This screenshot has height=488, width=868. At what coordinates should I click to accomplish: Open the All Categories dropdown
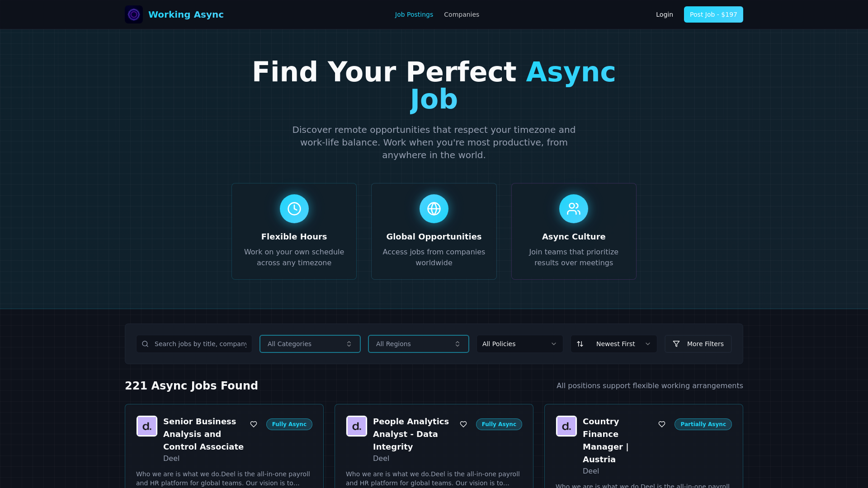click(310, 344)
